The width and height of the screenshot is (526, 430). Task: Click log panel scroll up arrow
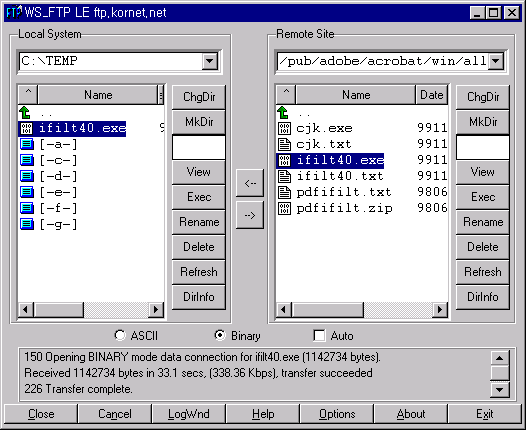[499, 358]
